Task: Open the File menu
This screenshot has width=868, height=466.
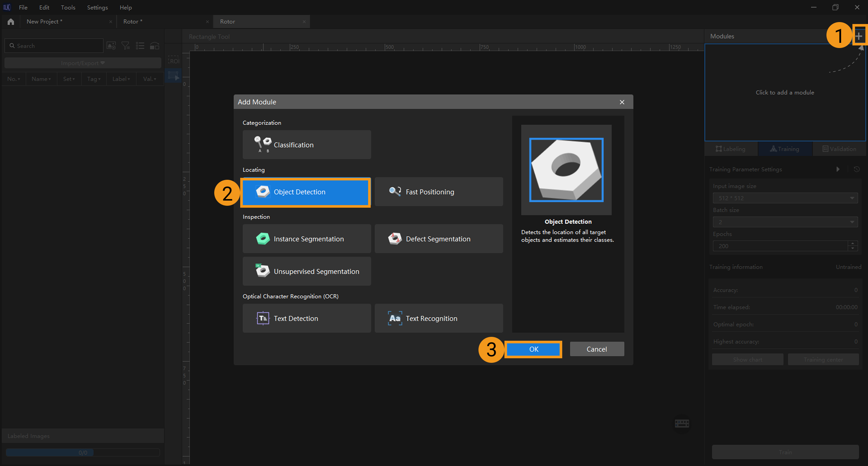Action: tap(23, 7)
